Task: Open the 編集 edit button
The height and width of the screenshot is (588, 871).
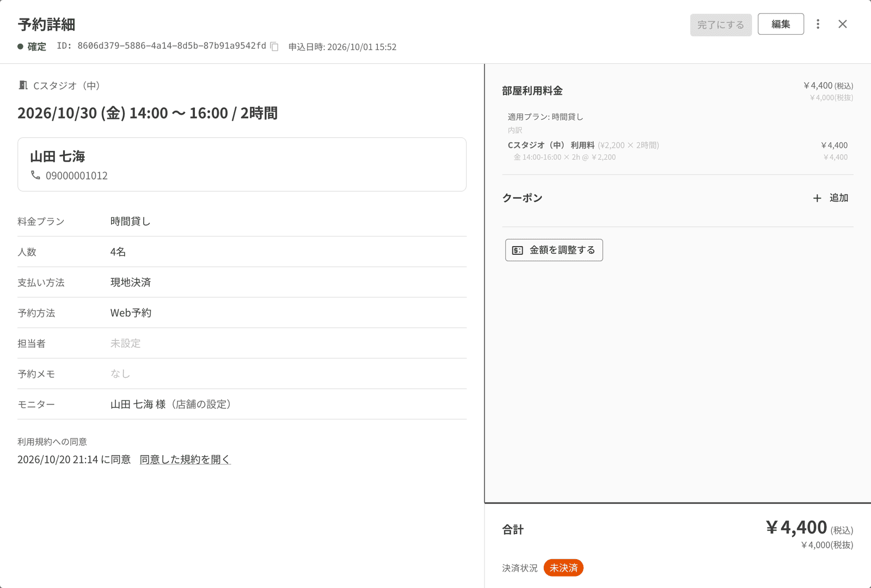Action: pyautogui.click(x=781, y=24)
